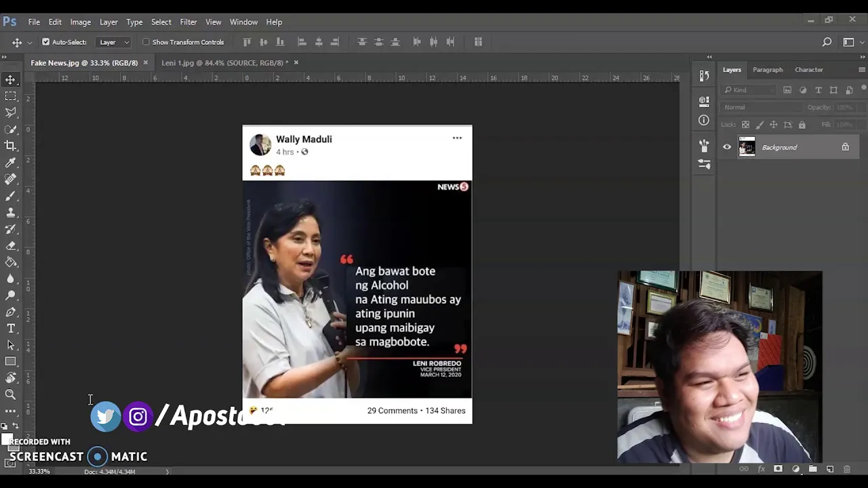This screenshot has height=488, width=868.
Task: Open the Edit Toolbar three-dots button
Action: click(x=11, y=411)
